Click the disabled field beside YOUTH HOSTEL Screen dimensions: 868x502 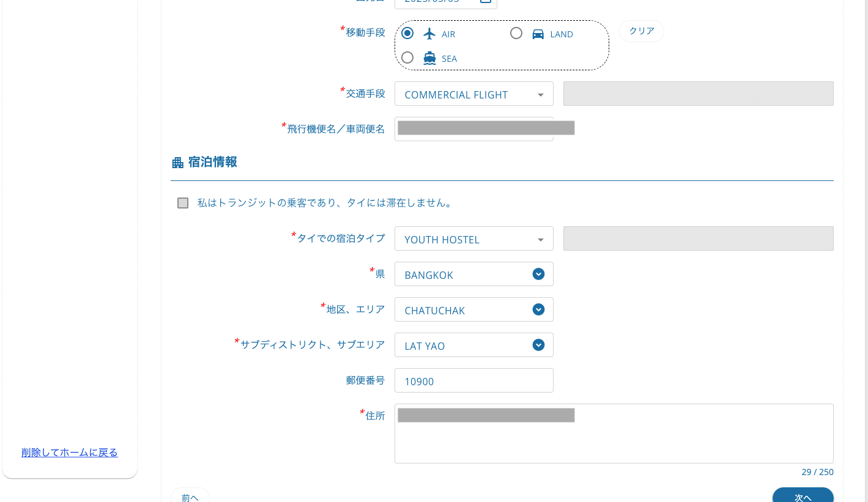tap(698, 238)
